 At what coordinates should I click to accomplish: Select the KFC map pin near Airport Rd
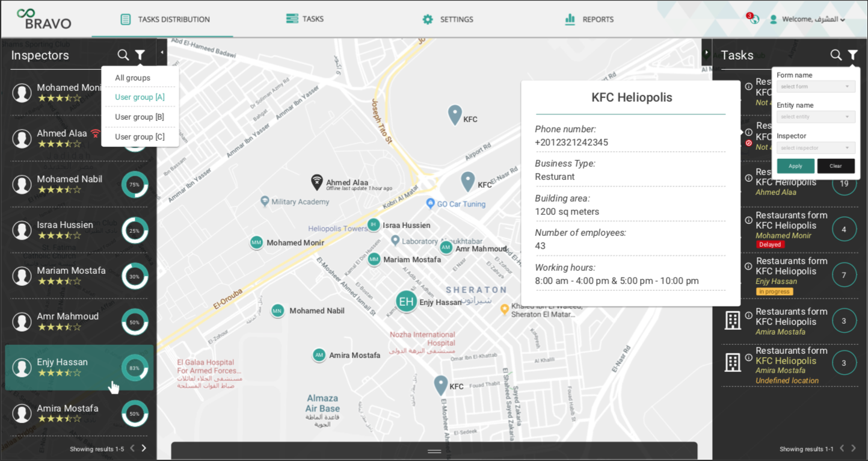(x=455, y=115)
